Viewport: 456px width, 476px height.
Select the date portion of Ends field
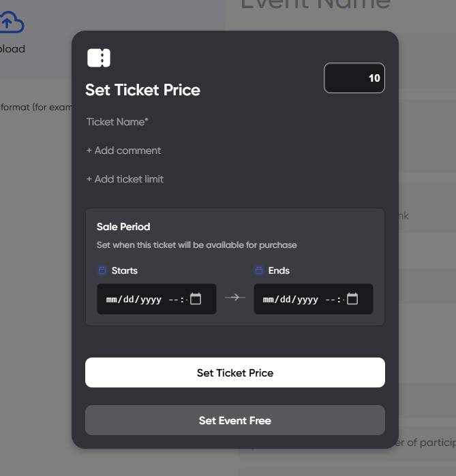tap(290, 300)
